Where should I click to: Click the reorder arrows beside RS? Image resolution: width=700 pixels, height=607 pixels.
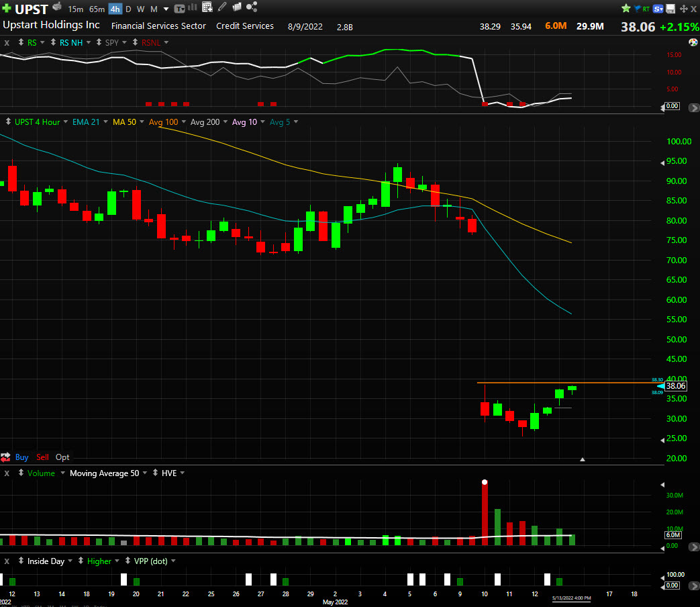tap(21, 42)
